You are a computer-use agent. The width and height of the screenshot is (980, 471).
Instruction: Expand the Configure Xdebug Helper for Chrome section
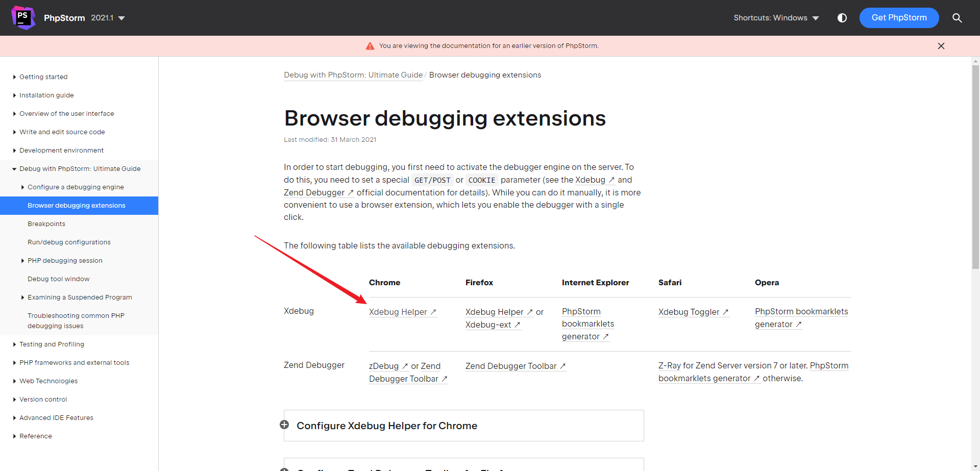point(284,425)
